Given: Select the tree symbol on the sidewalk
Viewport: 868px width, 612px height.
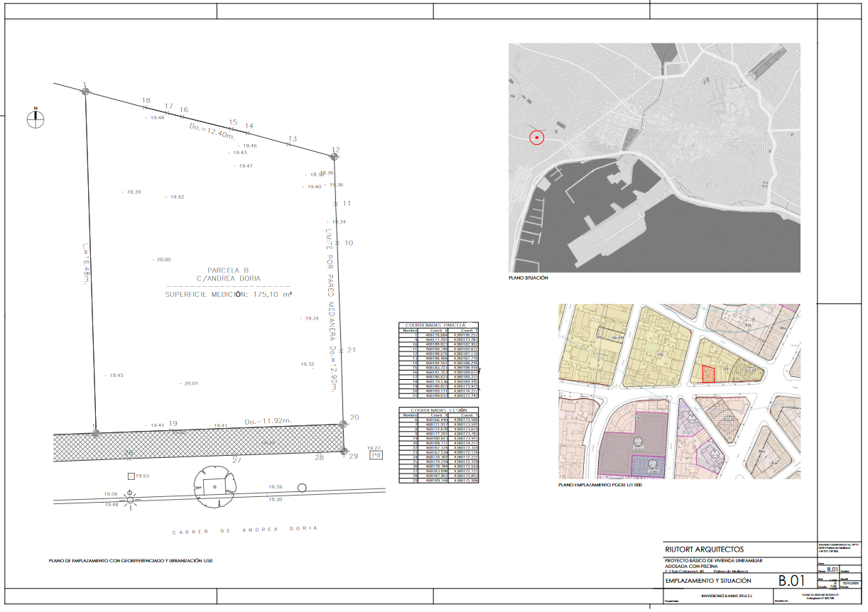Looking at the screenshot, I should pos(212,486).
